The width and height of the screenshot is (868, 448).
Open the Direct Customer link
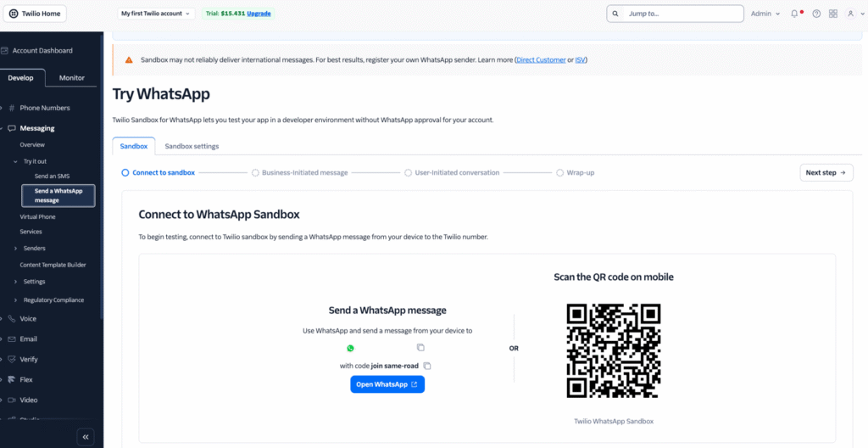(541, 60)
